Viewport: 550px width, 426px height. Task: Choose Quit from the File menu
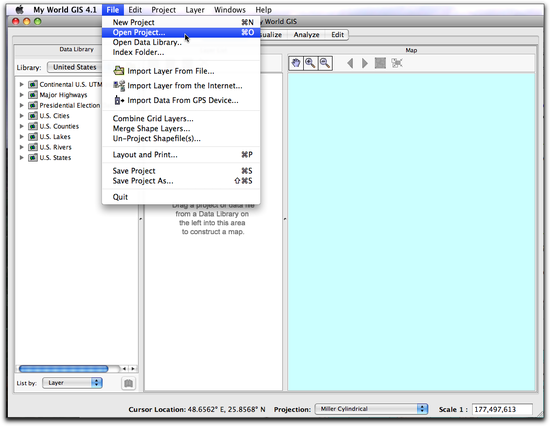coord(181,197)
